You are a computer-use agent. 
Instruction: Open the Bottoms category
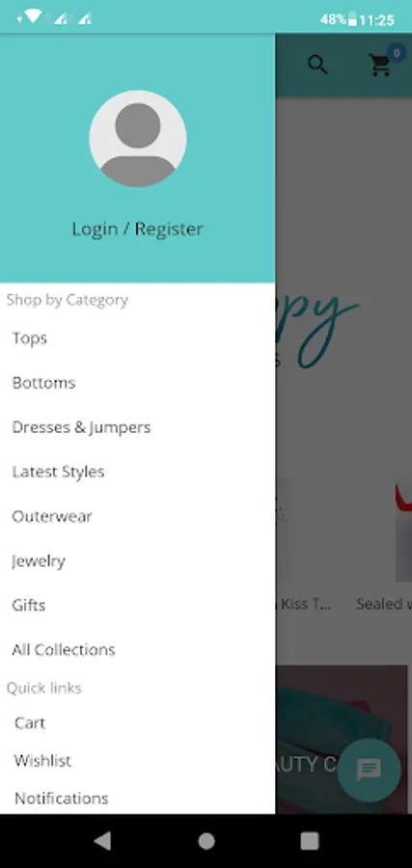(137, 383)
